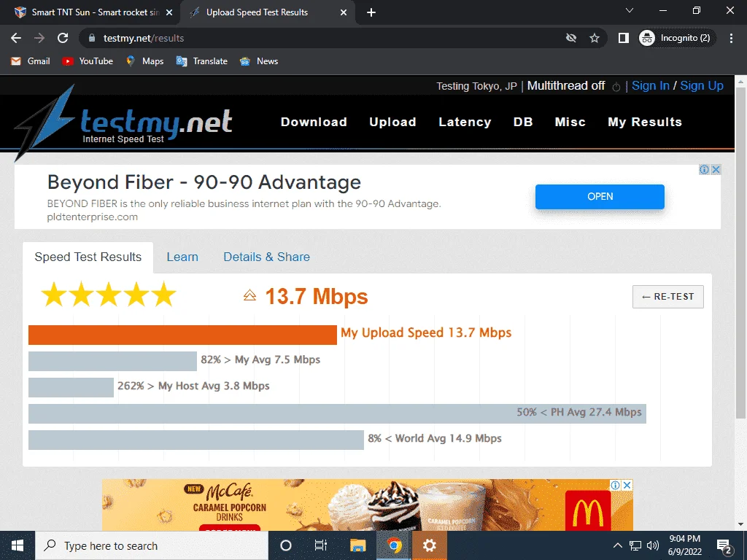Screen dimensions: 747x560
Task: Click the Sign Up link
Action: point(701,86)
